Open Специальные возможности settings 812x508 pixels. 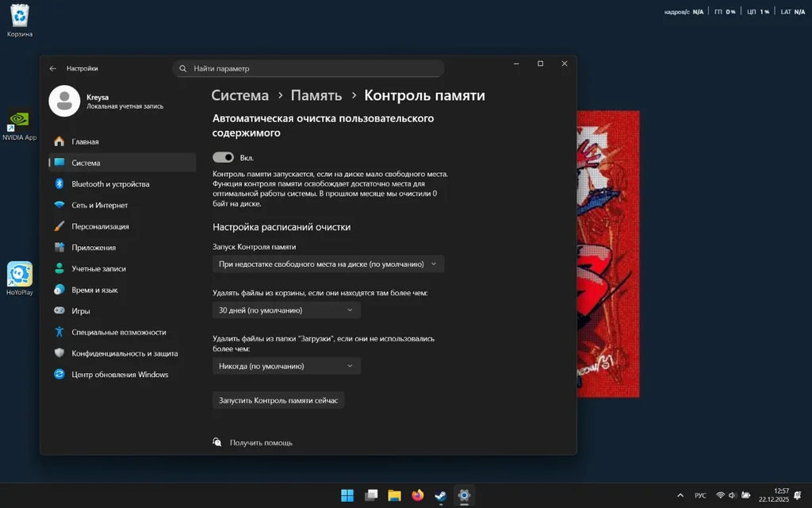118,333
